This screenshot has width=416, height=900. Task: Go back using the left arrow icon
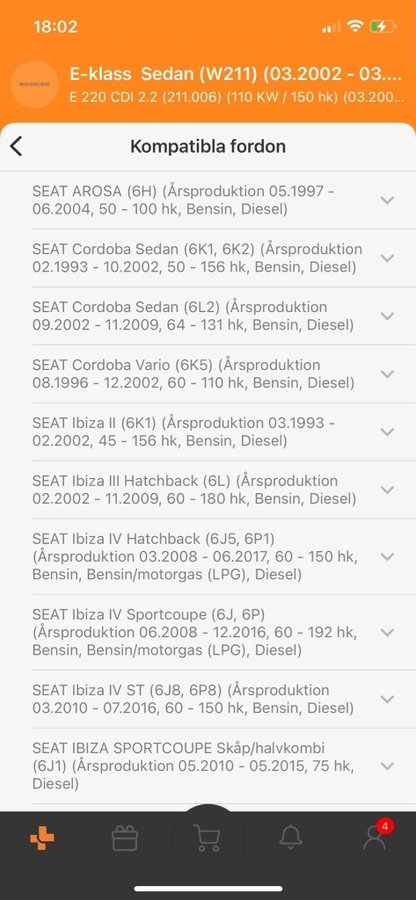[x=16, y=146]
